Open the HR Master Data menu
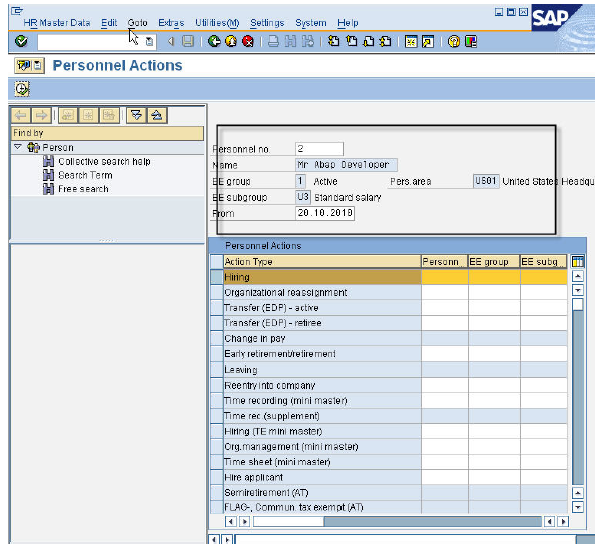The image size is (595, 546). (x=57, y=23)
